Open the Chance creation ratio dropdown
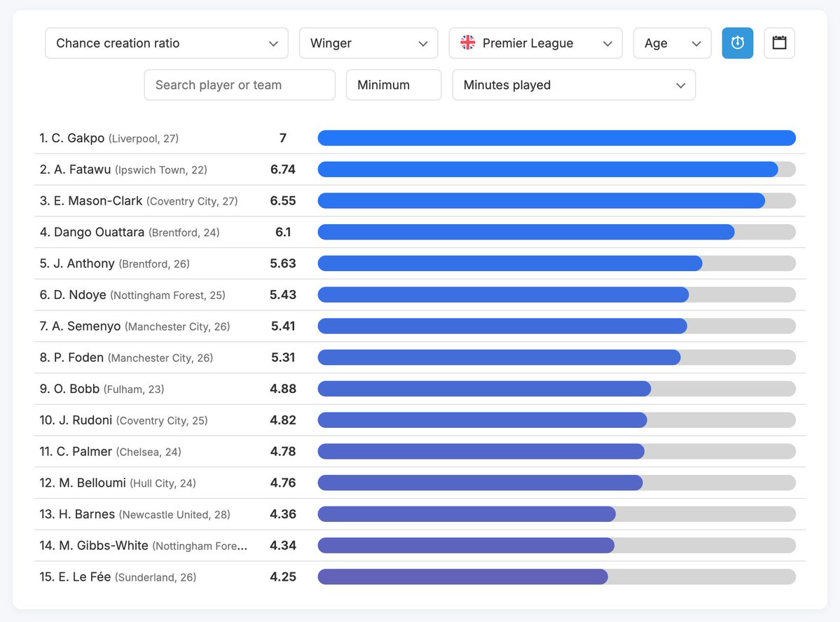The height and width of the screenshot is (622, 840). 167,43
